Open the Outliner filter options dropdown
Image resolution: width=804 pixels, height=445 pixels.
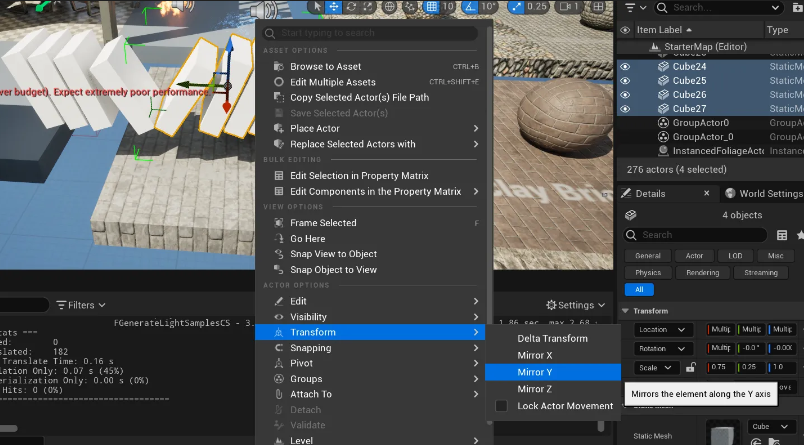click(x=635, y=7)
